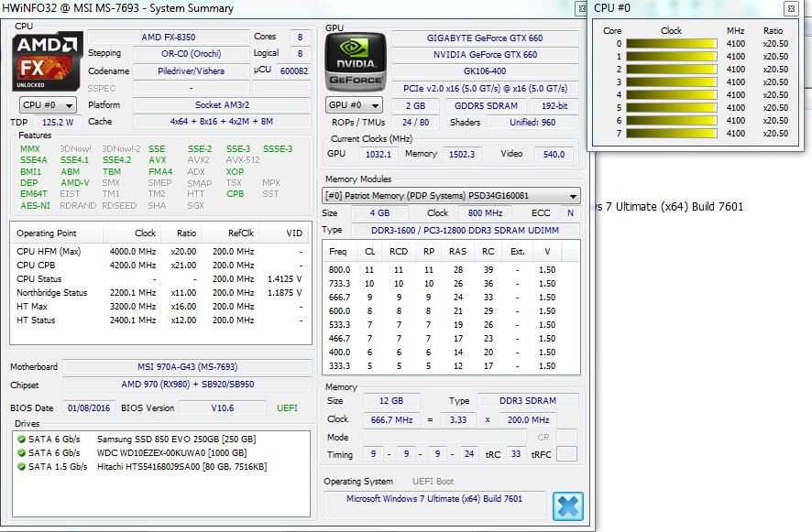The width and height of the screenshot is (812, 532).
Task: Expand the Patriot Memory module dropdown
Action: (x=451, y=196)
